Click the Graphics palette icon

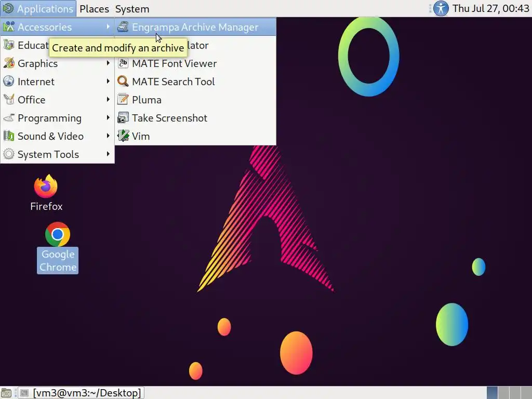coord(8,63)
